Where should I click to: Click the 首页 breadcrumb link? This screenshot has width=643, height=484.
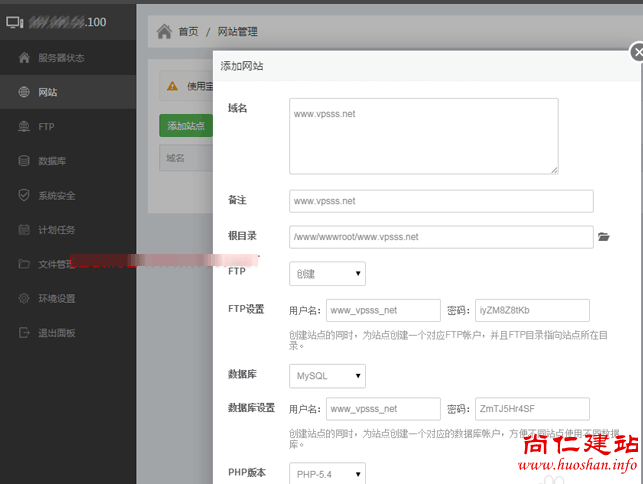pos(188,32)
